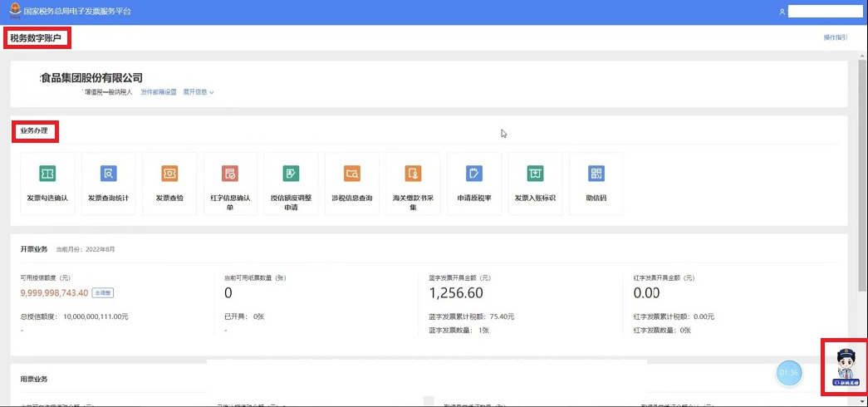Open the 助信码 QR icon
This screenshot has width=868, height=407.
coord(596,174)
